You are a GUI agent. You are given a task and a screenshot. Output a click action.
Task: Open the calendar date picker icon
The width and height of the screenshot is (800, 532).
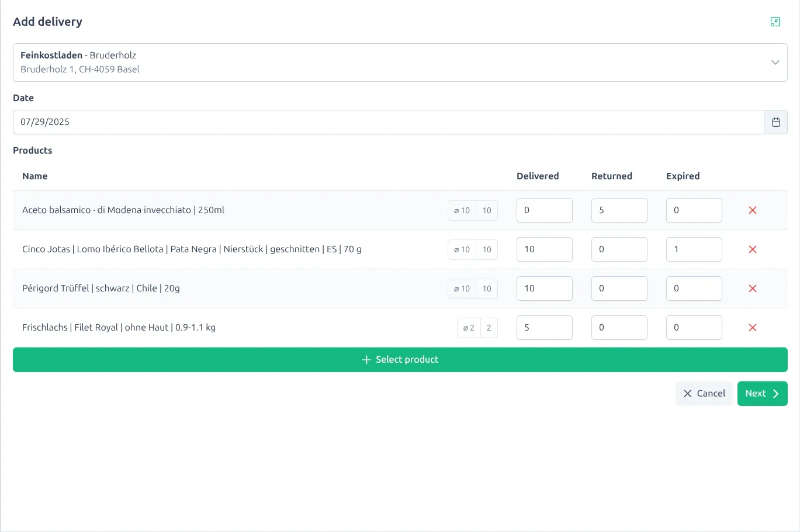click(775, 122)
